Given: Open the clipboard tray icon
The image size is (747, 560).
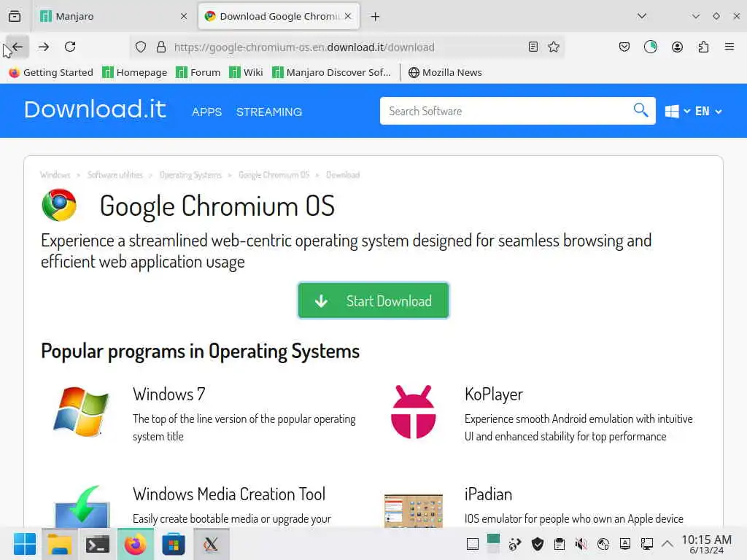Looking at the screenshot, I should [x=560, y=544].
